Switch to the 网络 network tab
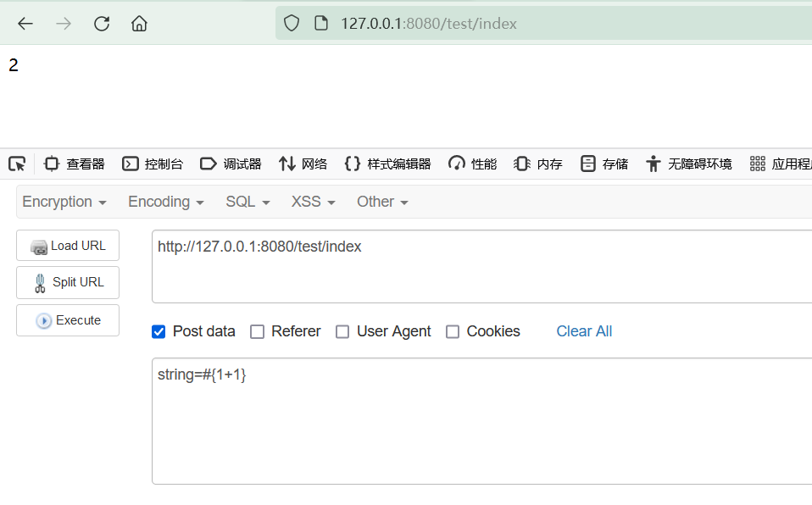 303,164
